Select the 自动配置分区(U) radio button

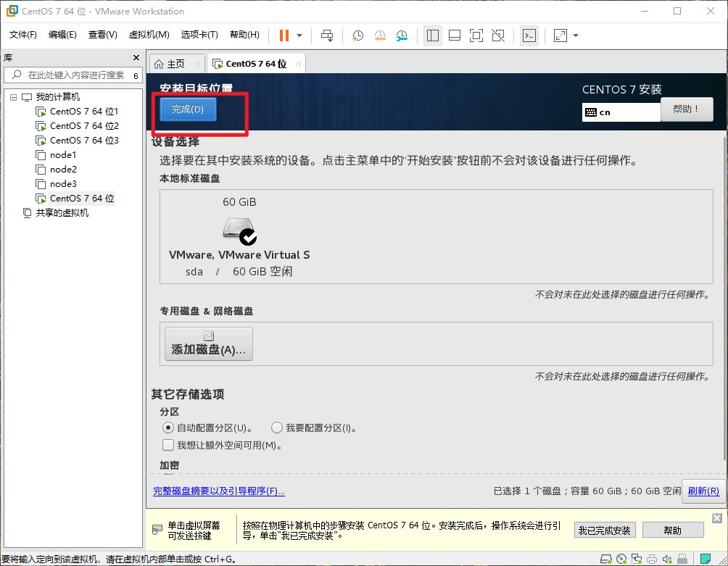[x=167, y=428]
